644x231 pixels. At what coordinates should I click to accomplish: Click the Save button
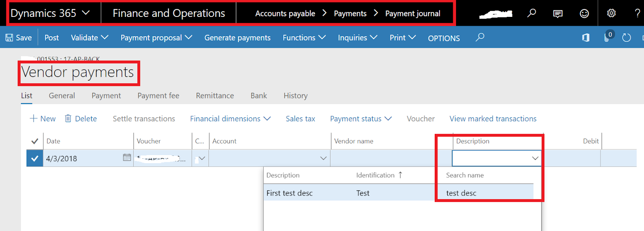19,38
